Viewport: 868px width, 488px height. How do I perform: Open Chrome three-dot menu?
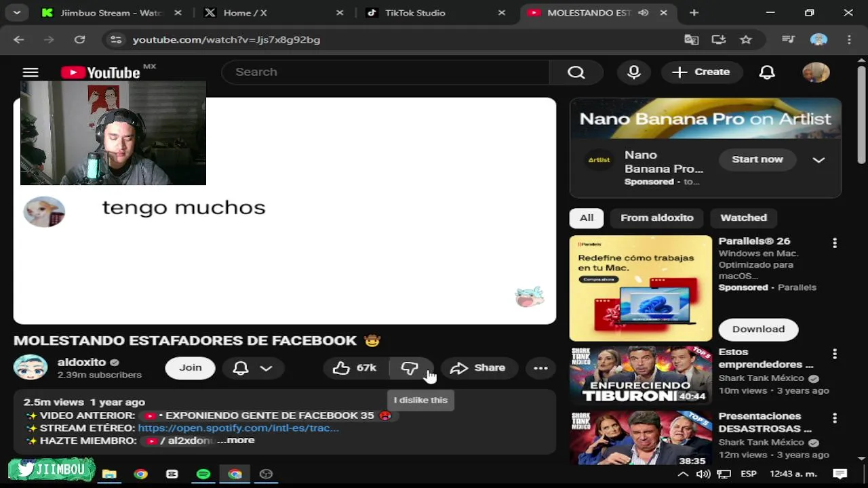click(x=849, y=39)
